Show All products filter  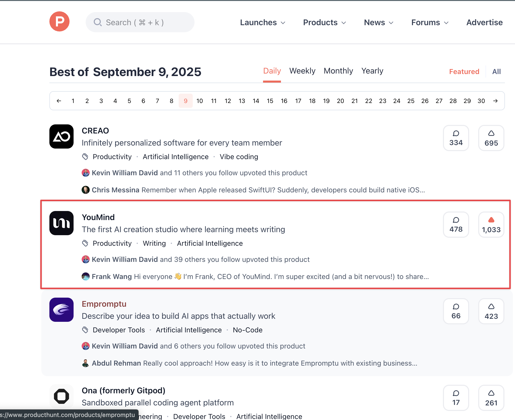(x=496, y=72)
